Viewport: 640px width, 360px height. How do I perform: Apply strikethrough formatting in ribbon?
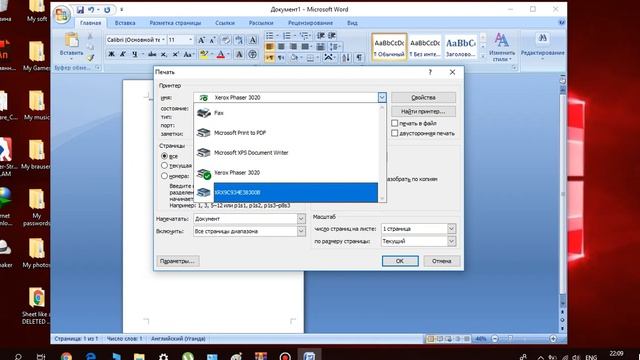coord(152,54)
